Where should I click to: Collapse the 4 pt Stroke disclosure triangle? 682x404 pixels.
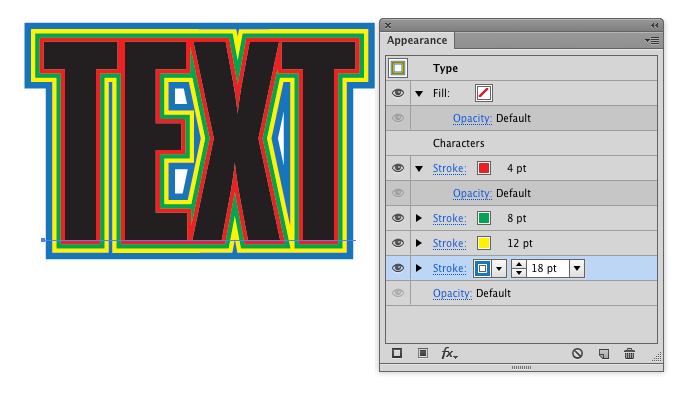pyautogui.click(x=419, y=169)
